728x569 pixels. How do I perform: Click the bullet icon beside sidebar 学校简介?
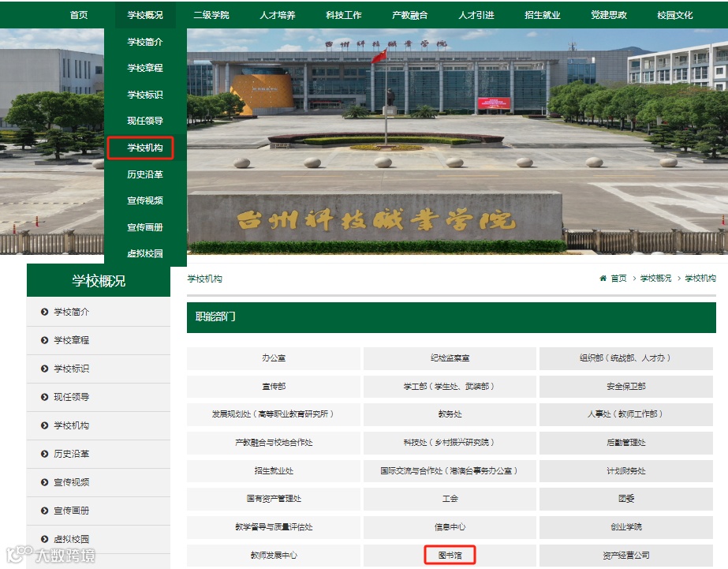pos(45,312)
